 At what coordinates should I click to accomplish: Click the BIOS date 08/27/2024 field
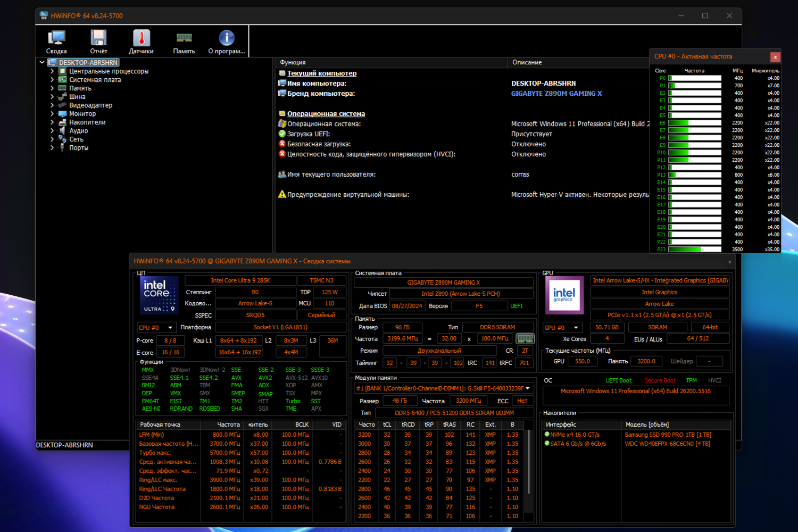pos(407,306)
